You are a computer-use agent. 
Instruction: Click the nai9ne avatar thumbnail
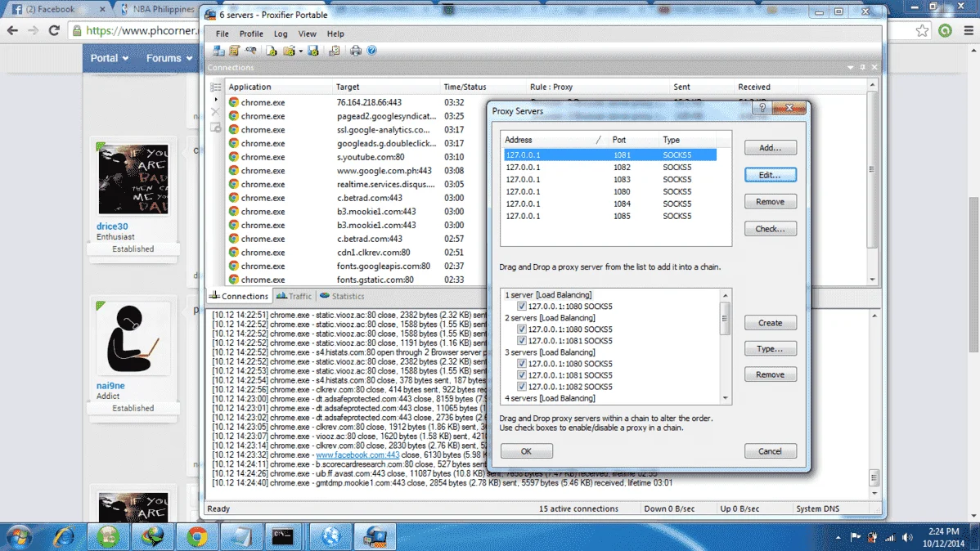[133, 338]
